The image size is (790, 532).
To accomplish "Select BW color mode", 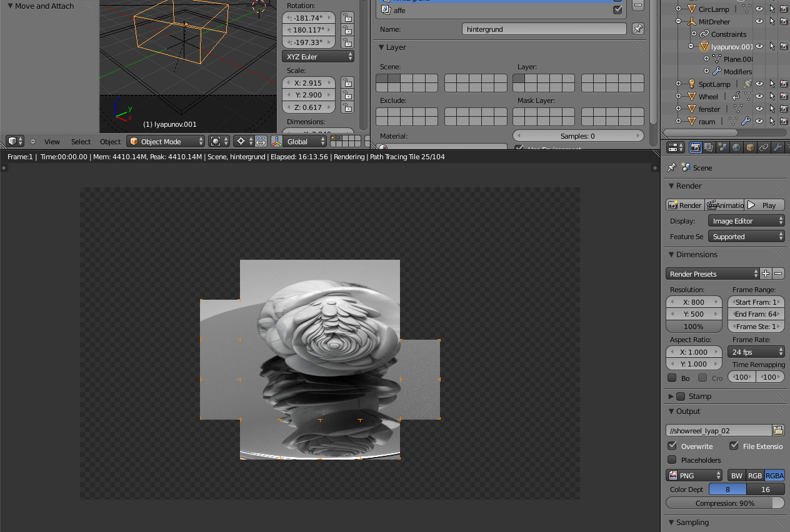I will [736, 475].
